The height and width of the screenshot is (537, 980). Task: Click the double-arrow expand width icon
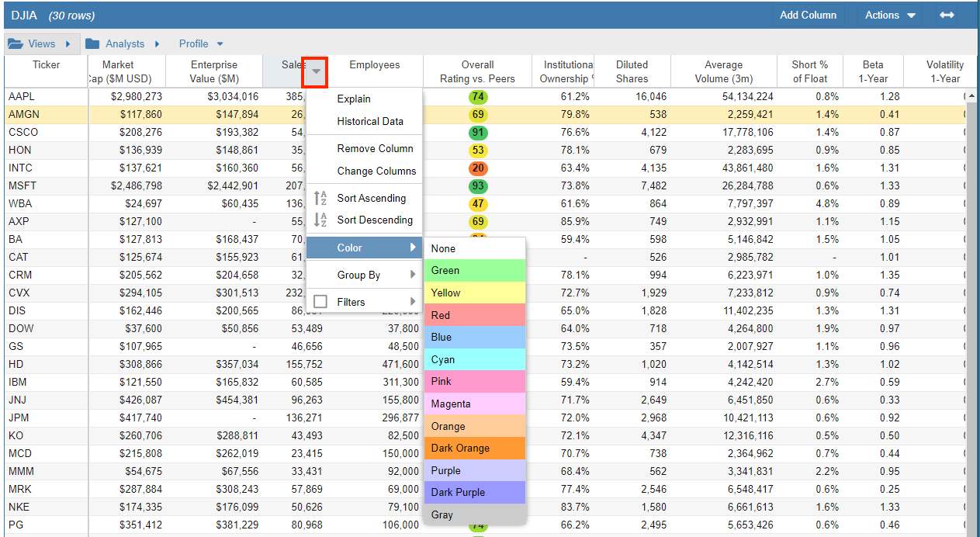[x=947, y=15]
